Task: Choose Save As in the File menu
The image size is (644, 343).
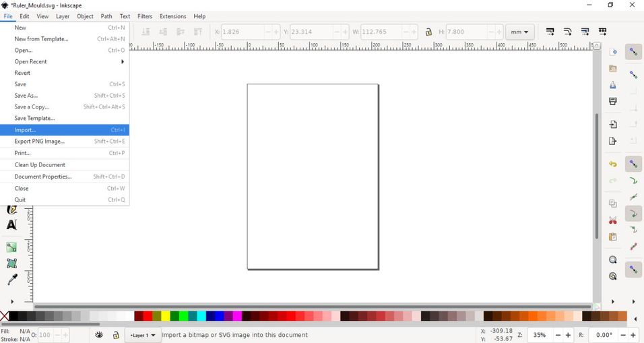Action: pos(65,95)
